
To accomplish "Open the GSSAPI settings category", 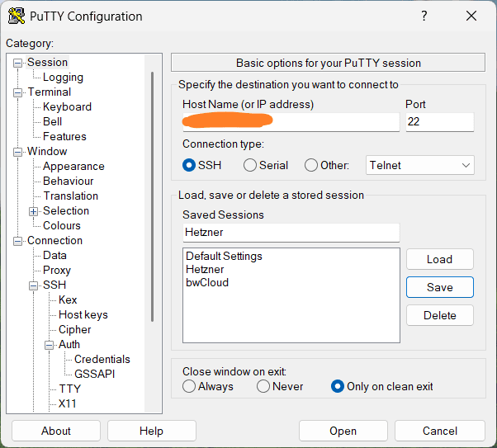I will 94,375.
